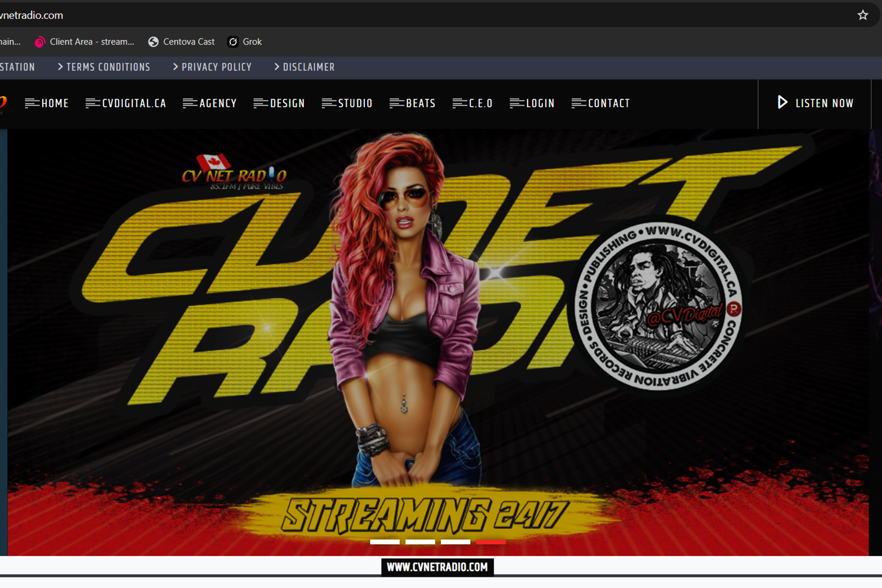Bookmark this page with the star icon
This screenshot has width=882, height=588.
[863, 15]
